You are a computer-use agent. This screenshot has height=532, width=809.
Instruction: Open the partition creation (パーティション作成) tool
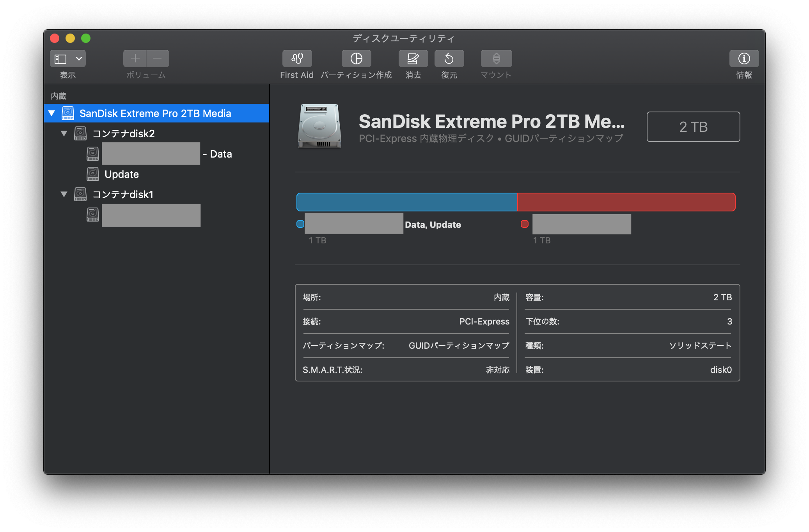click(x=356, y=59)
